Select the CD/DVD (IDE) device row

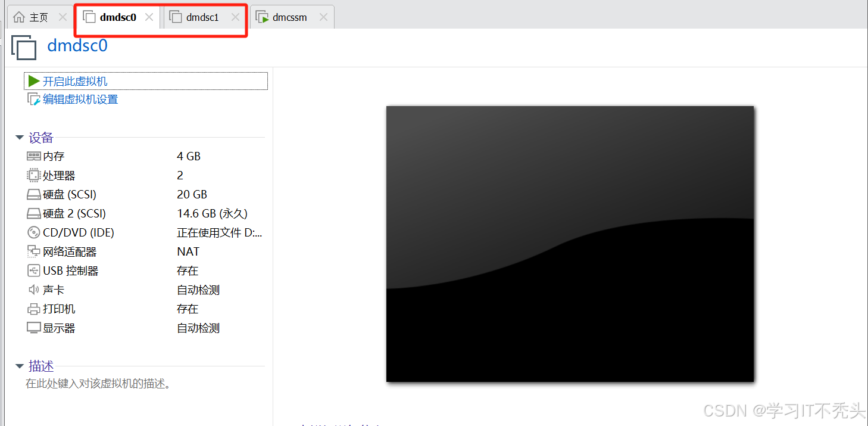145,232
